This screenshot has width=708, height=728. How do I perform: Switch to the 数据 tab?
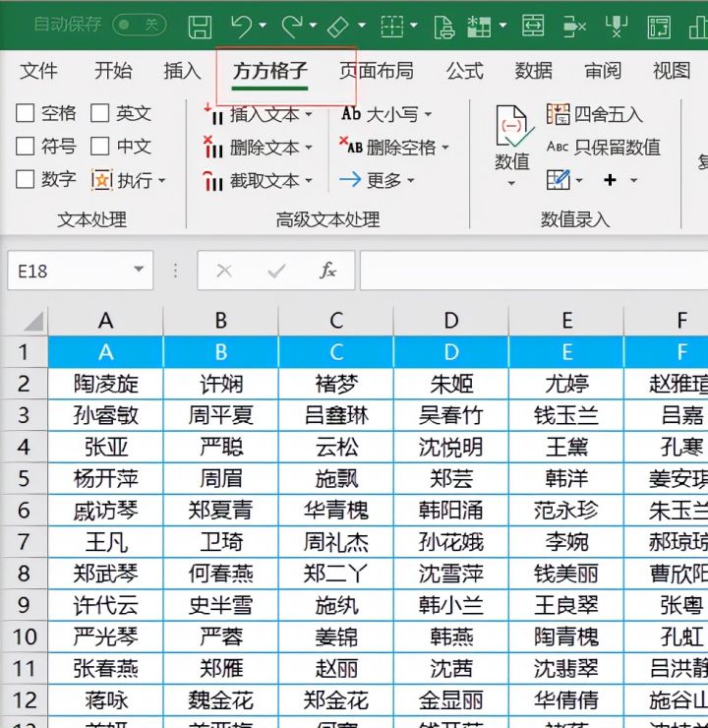click(534, 71)
